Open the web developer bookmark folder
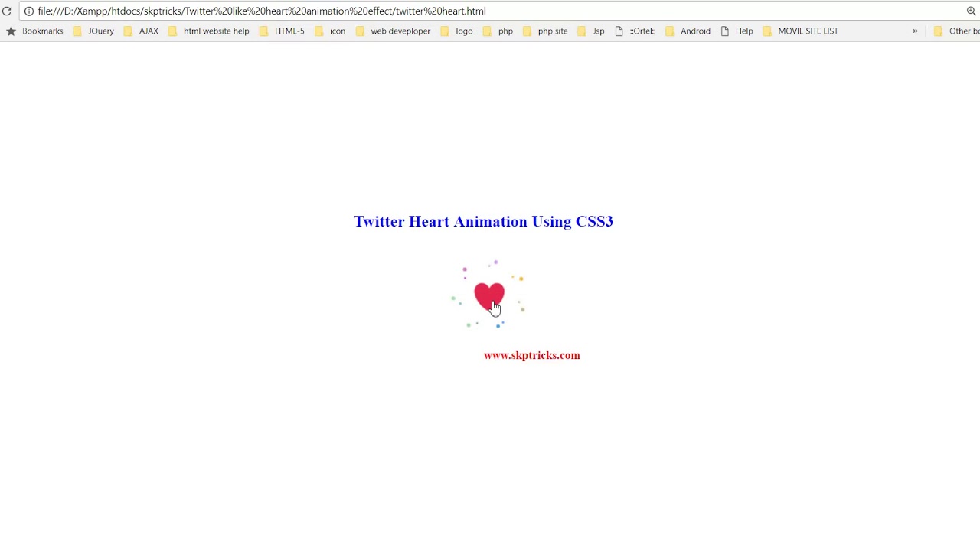This screenshot has height=551, width=980. tap(393, 31)
